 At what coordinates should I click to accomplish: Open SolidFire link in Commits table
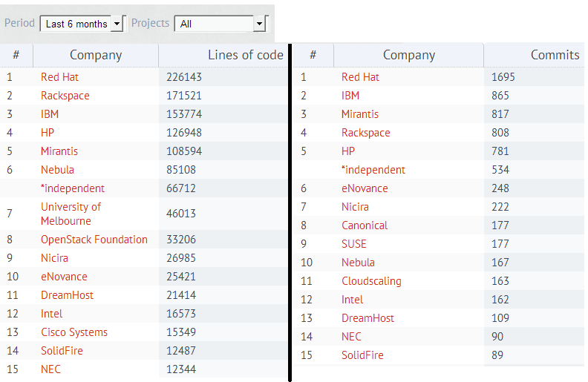tap(362, 355)
